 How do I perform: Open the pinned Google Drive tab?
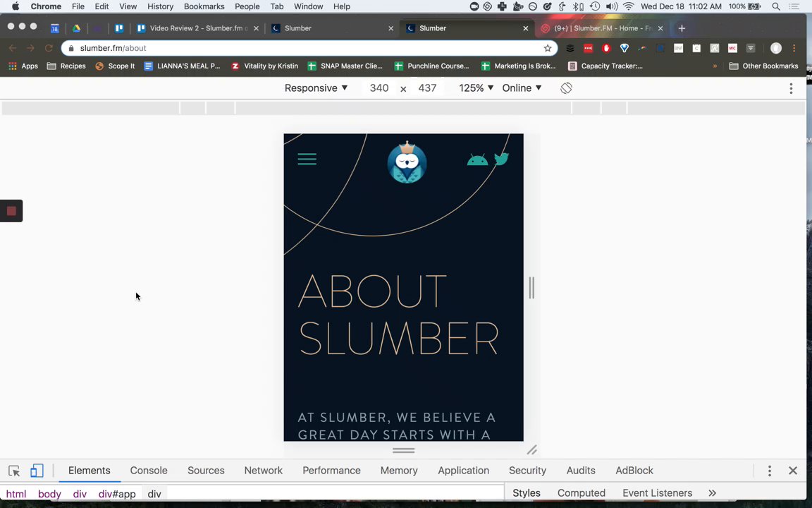[x=76, y=28]
